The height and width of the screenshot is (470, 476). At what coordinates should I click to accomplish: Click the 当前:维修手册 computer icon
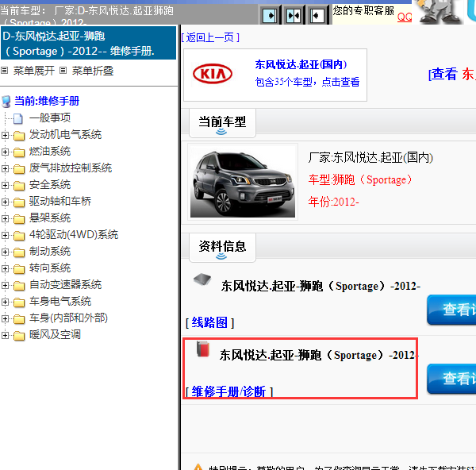coord(6,102)
